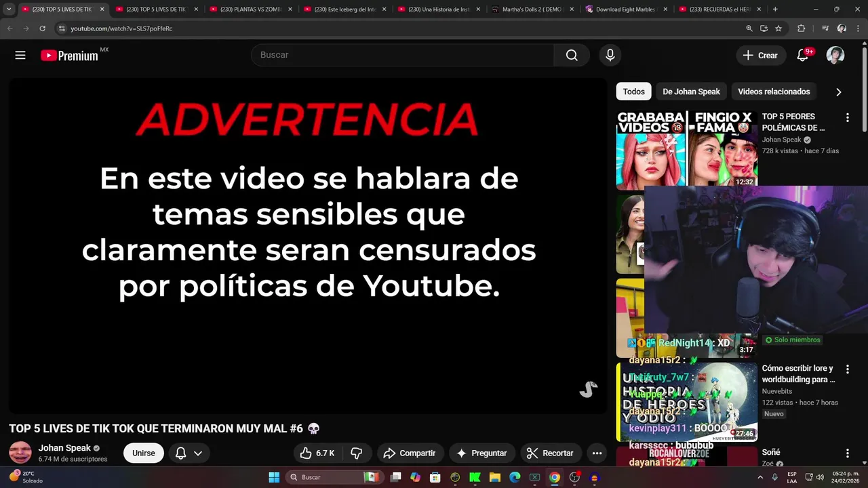Click the magnifier search button
The height and width of the screenshot is (488, 868).
[x=572, y=55]
